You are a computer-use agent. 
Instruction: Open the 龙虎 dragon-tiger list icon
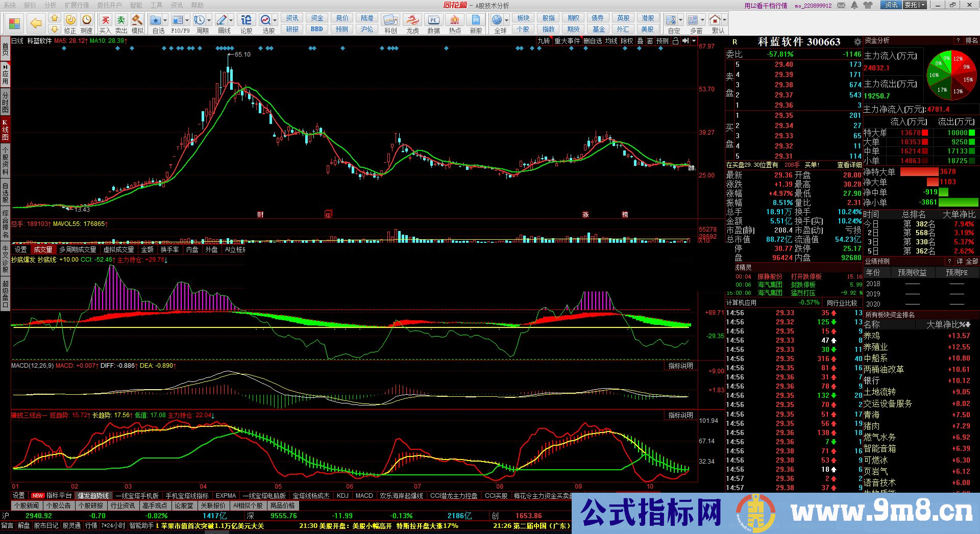pos(412,20)
